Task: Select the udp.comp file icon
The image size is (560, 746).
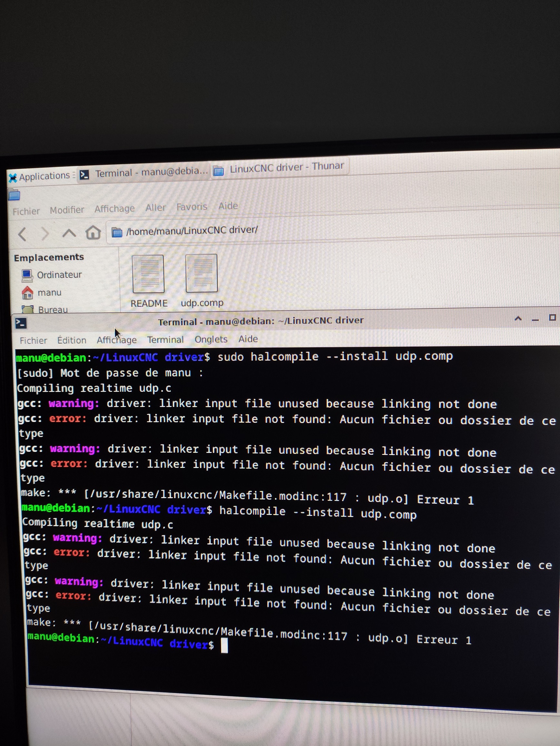Action: tap(202, 273)
